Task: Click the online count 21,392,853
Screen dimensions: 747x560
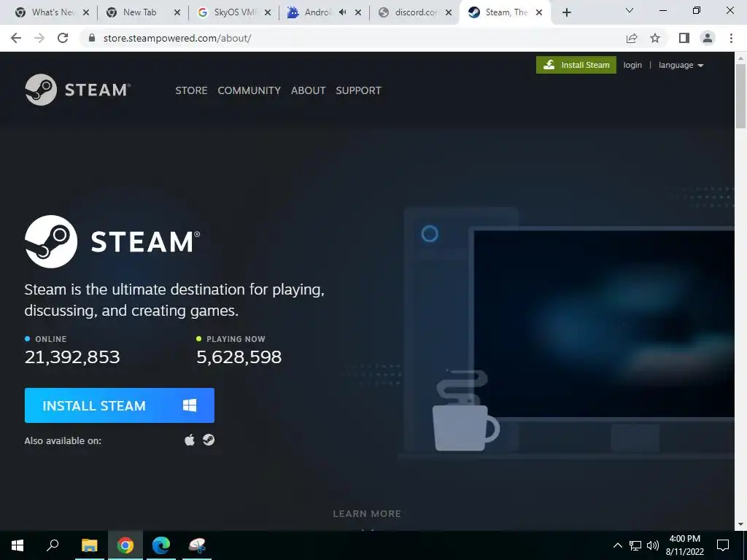Action: click(72, 357)
